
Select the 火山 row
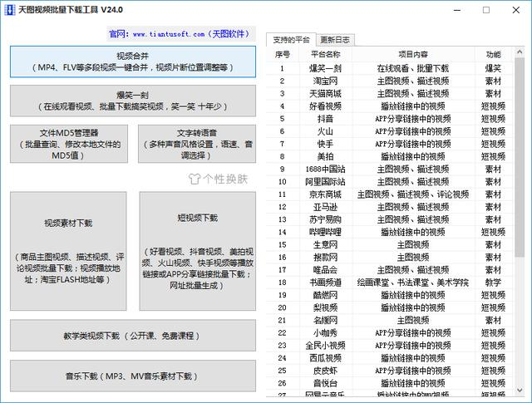click(390, 131)
